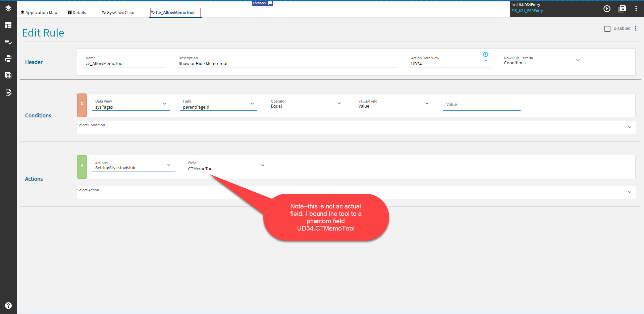Open the data grid icon in the sidebar
Screen dimensions: 644x314
8,75
